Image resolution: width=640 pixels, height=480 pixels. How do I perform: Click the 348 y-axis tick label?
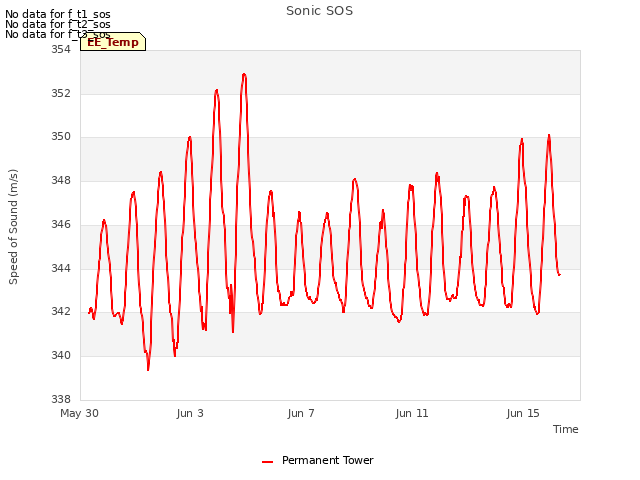click(61, 180)
